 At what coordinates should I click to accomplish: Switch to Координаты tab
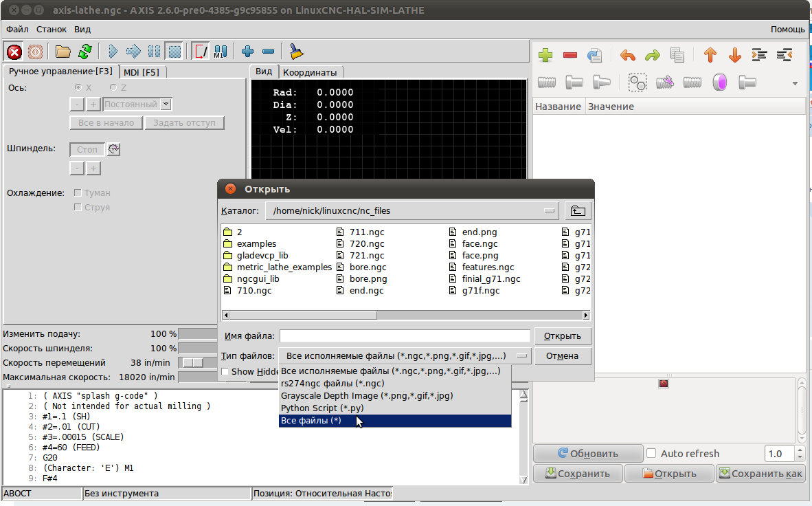pyautogui.click(x=310, y=73)
